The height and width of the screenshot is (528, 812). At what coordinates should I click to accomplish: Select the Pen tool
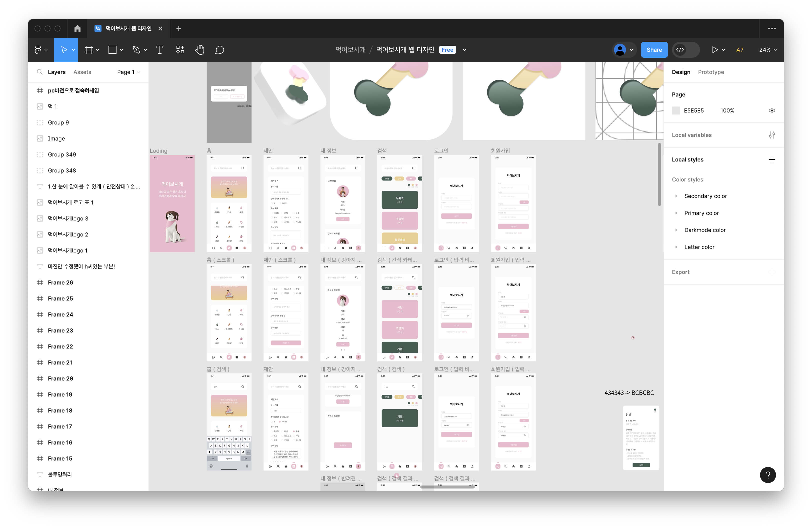point(136,50)
